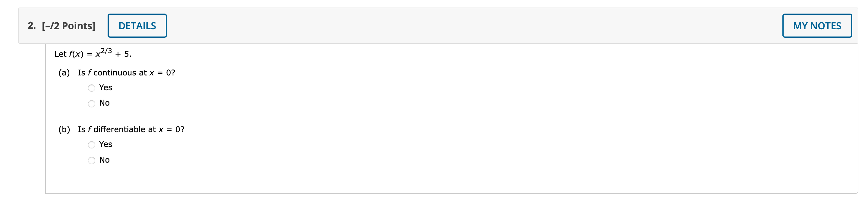The width and height of the screenshot is (868, 213).
Task: Click the "Yes" label under part (b)
Action: pos(105,144)
